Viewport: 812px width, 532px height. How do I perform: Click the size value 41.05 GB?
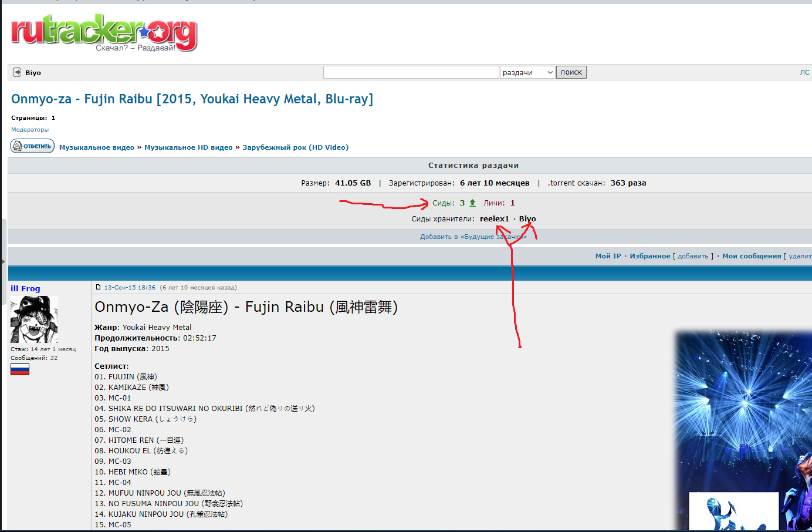point(353,183)
